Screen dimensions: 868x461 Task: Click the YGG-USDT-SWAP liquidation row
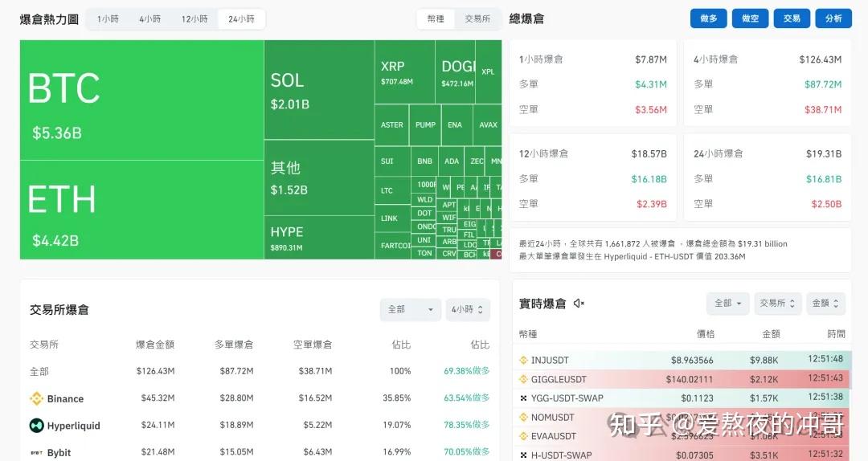tap(682, 398)
